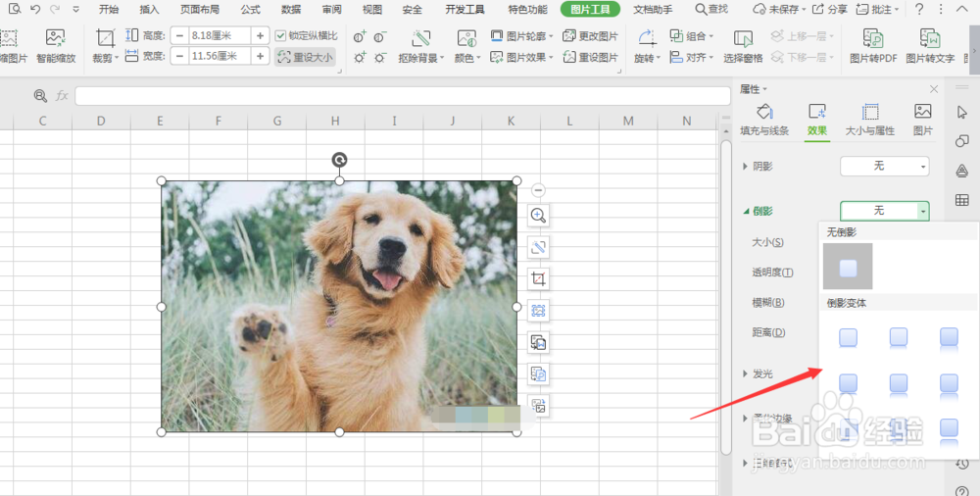Switch to the 开发工具 ribbon tab
The height and width of the screenshot is (496, 980).
click(465, 10)
